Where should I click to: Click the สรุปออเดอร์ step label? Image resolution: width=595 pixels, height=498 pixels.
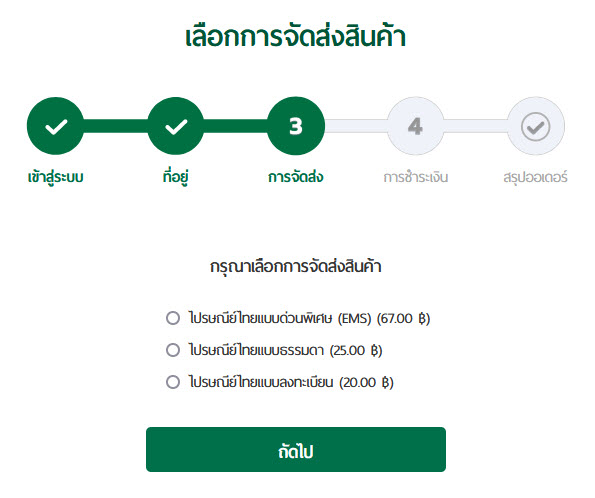tap(535, 177)
